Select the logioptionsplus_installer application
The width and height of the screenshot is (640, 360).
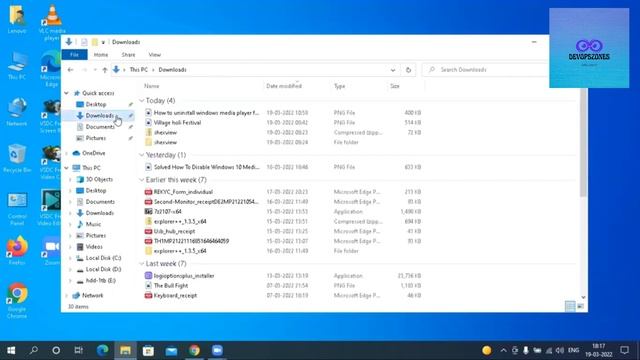tap(184, 276)
